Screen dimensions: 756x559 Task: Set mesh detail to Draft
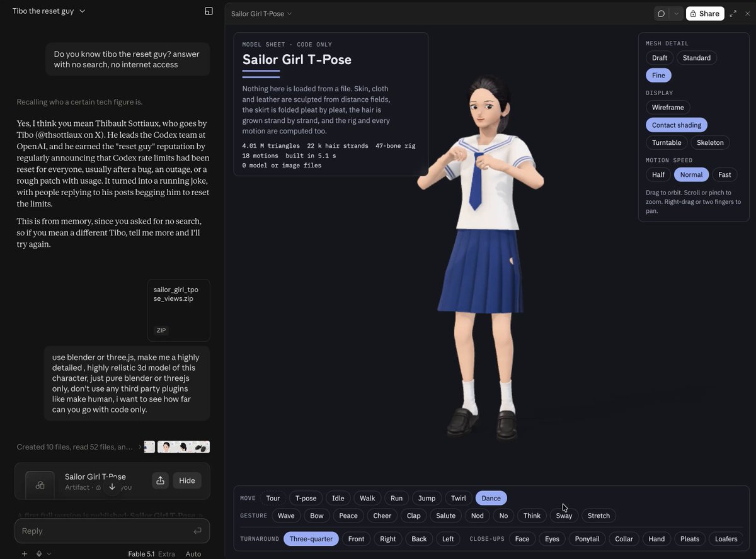[x=660, y=58]
